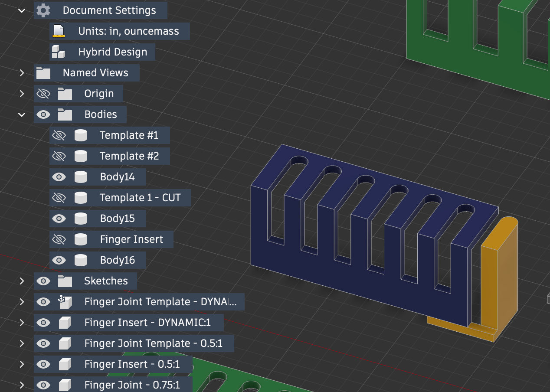Hide Finger Joint - 0.75:1 component

[x=43, y=385]
